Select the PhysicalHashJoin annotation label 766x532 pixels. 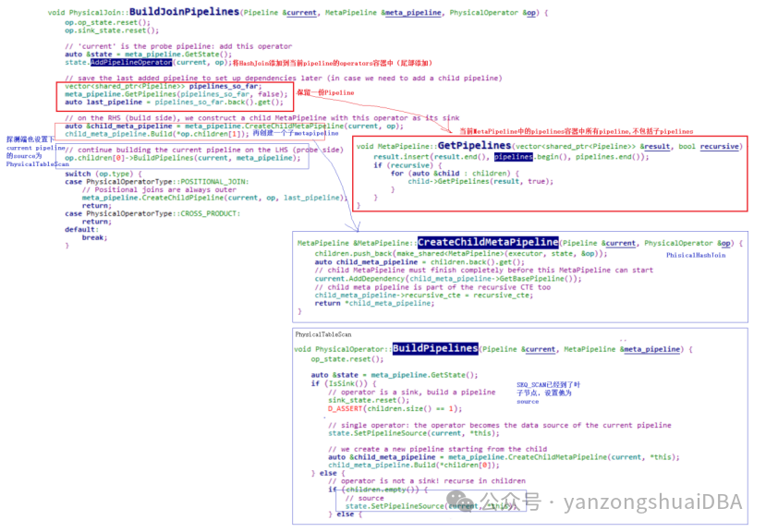(696, 256)
